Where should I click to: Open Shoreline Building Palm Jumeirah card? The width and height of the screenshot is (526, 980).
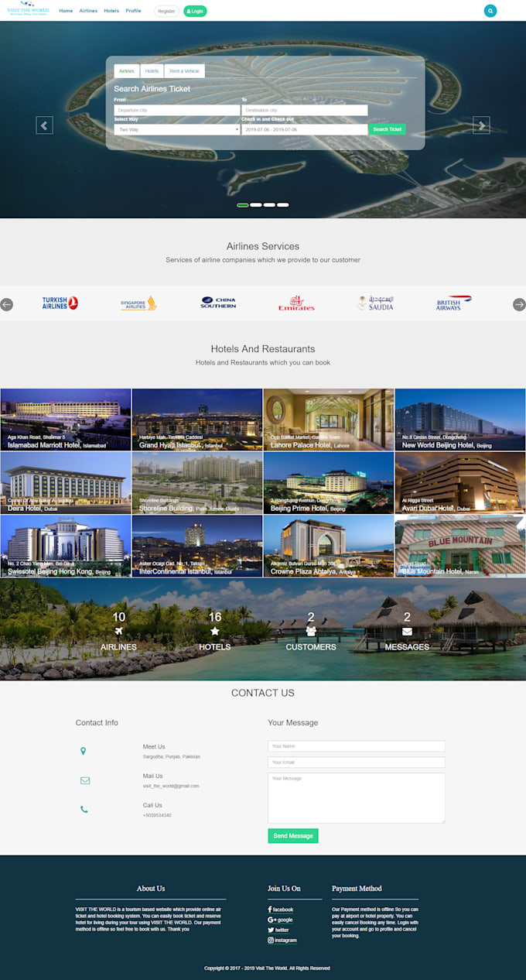coord(197,483)
